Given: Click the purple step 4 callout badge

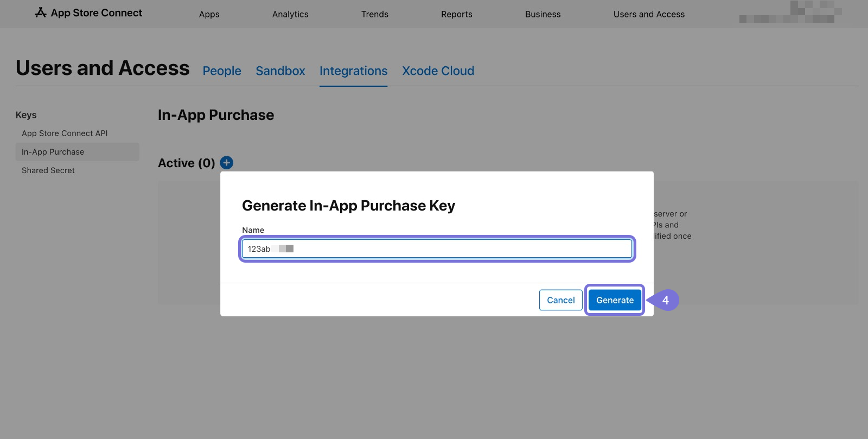Looking at the screenshot, I should pyautogui.click(x=665, y=300).
